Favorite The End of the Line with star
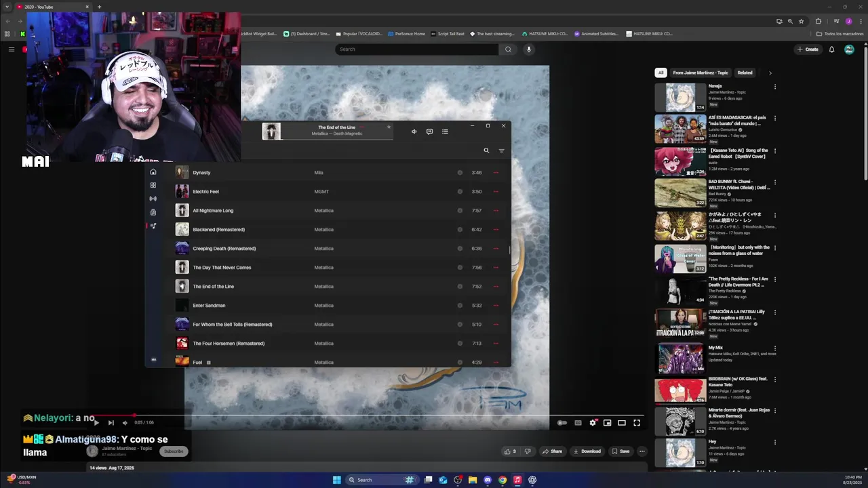 coord(389,127)
